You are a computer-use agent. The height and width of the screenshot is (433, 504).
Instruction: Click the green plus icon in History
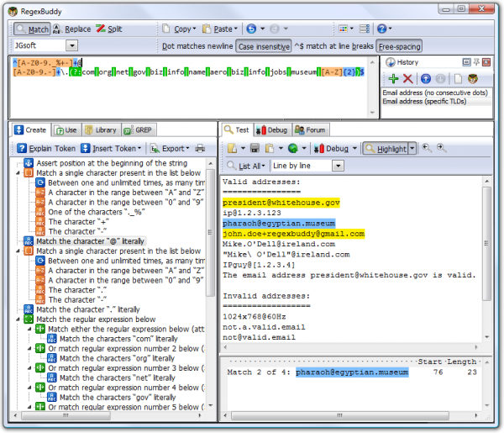tap(393, 77)
